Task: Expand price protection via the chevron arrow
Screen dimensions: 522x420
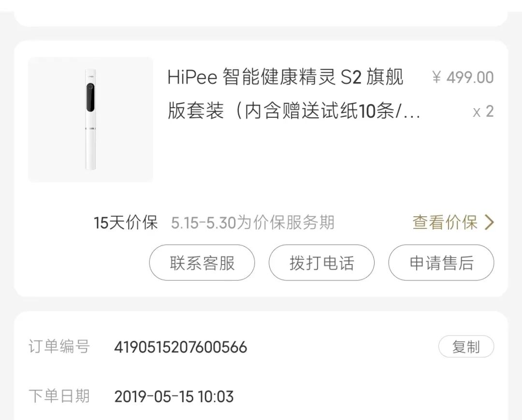Action: pos(489,223)
